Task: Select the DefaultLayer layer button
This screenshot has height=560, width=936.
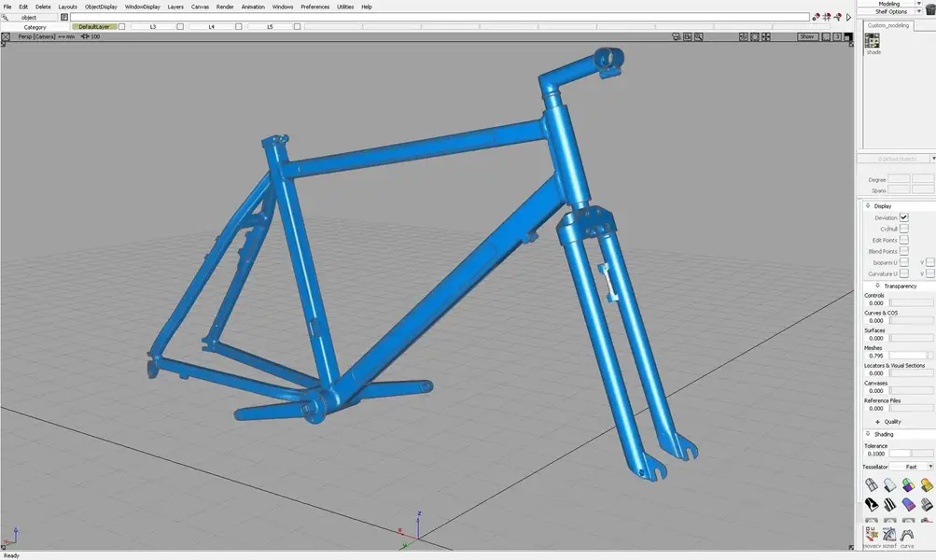Action: (x=94, y=27)
